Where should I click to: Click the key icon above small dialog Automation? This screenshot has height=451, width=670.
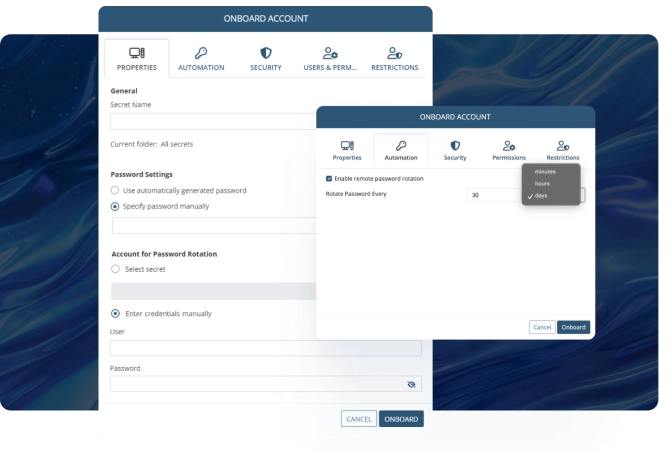point(401,146)
